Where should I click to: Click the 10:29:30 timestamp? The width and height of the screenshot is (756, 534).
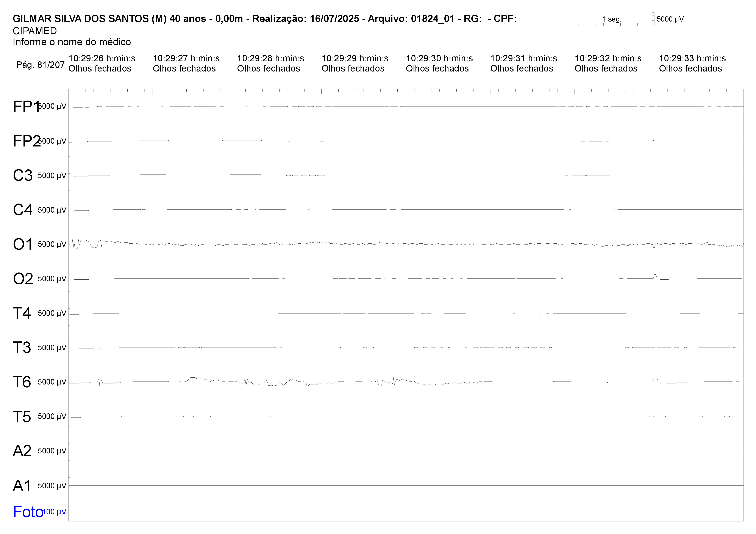[x=439, y=59]
